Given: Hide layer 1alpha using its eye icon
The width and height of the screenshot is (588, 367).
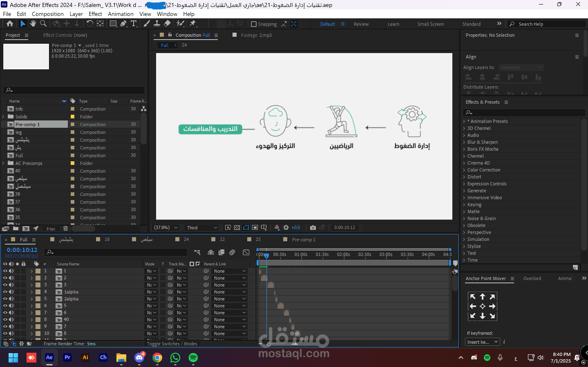Looking at the screenshot, I should (5, 292).
